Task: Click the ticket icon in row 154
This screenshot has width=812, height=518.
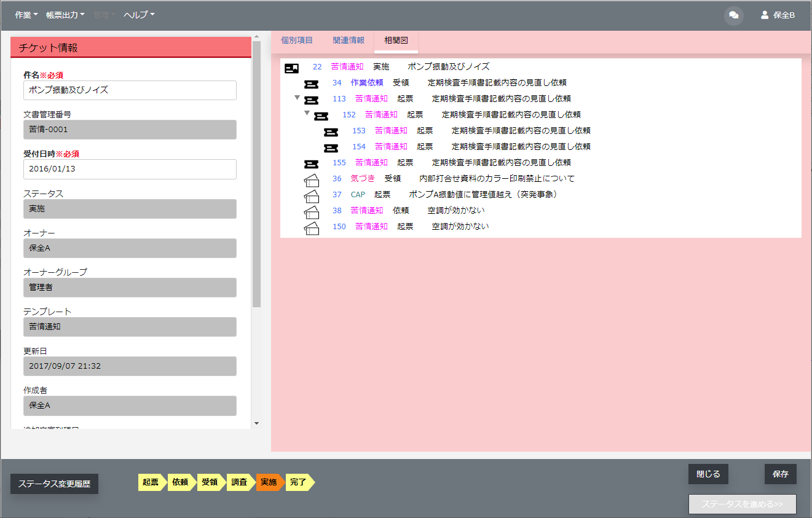Action: (331, 148)
